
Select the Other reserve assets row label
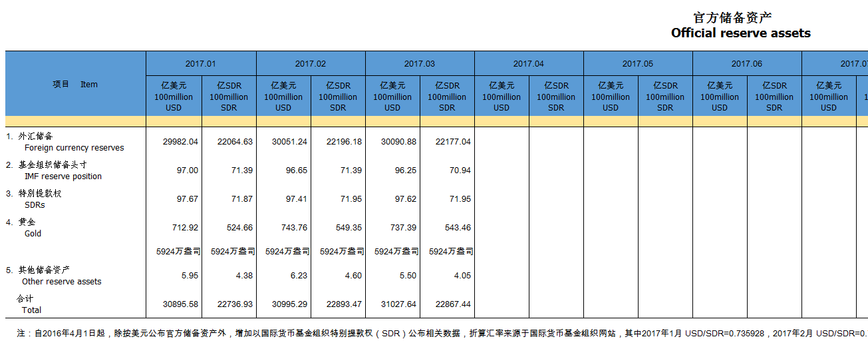click(x=61, y=282)
